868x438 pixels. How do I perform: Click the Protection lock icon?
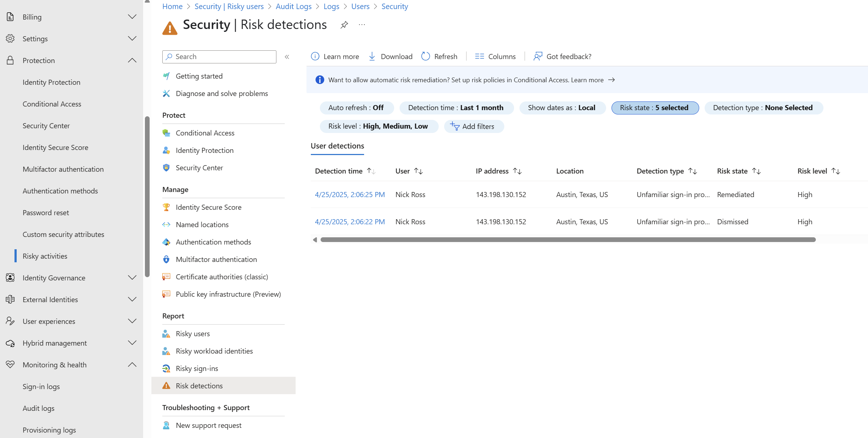point(10,60)
